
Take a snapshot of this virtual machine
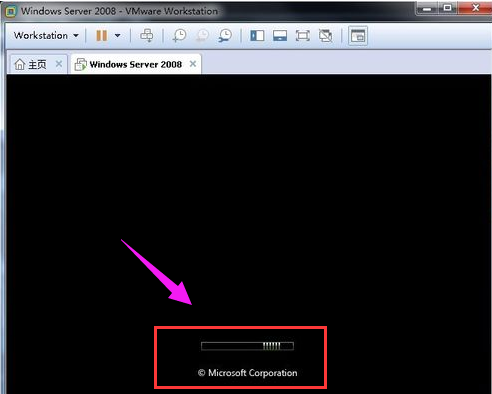point(180,35)
